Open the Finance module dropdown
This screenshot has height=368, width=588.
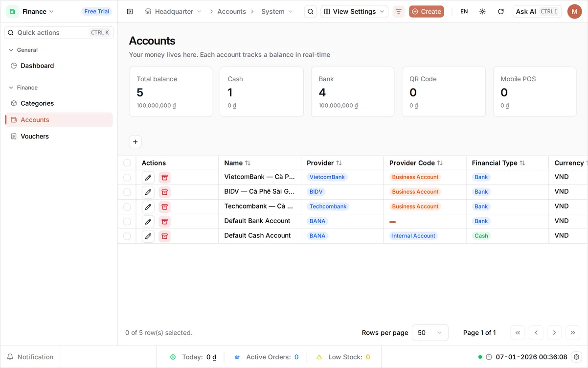tap(38, 11)
